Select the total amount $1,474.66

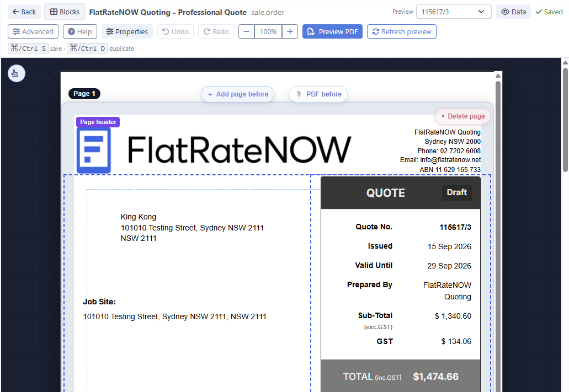coord(436,377)
